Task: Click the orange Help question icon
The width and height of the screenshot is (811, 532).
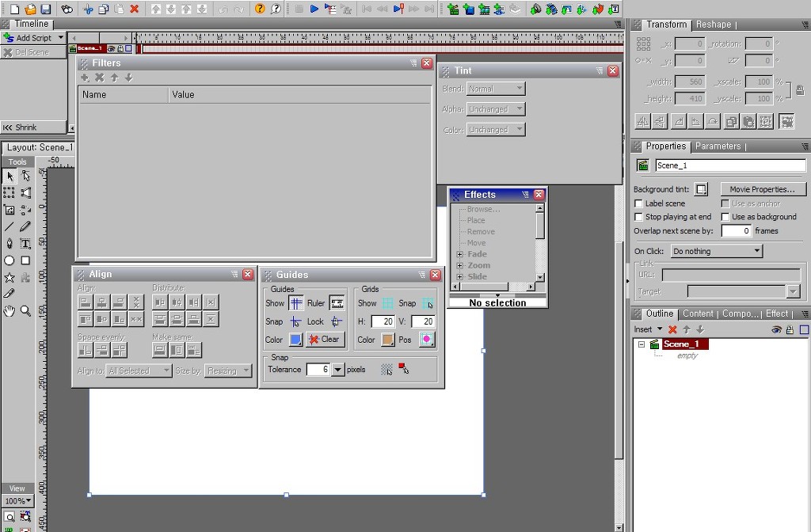Action: coord(260,9)
